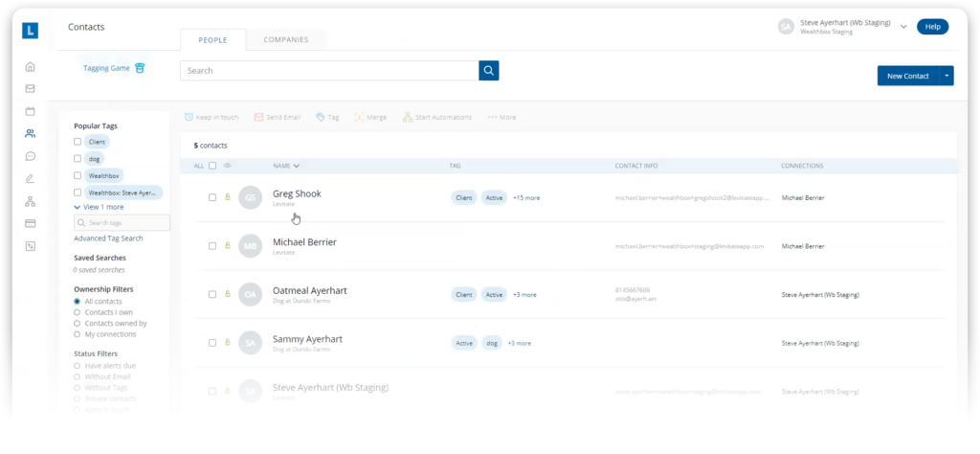
Task: Click the MB avatar for Michael Berrier
Action: pyautogui.click(x=250, y=246)
